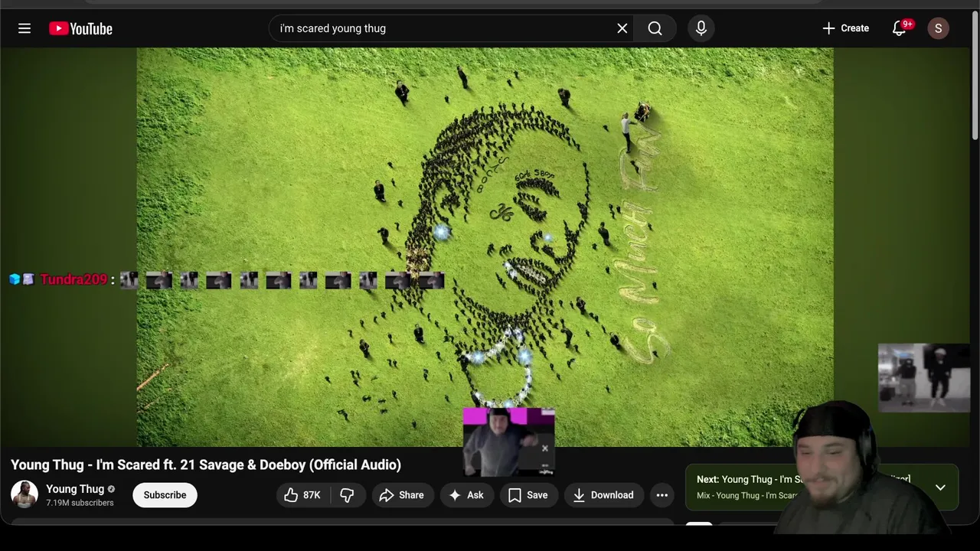Open more actions three-dot menu
The height and width of the screenshot is (551, 980).
(662, 495)
